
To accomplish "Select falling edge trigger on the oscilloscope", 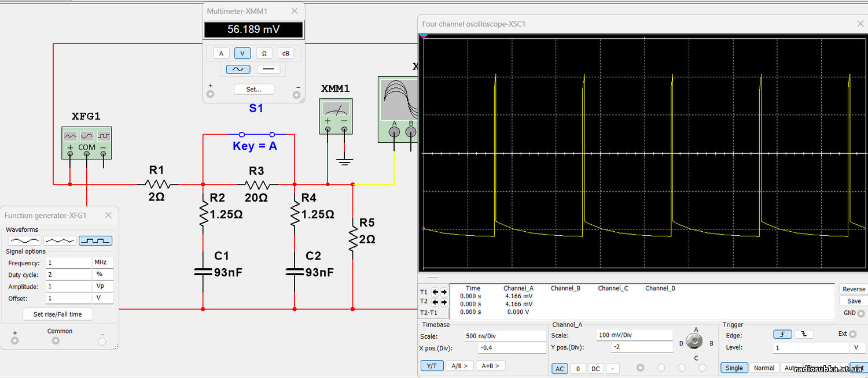I will click(x=804, y=334).
